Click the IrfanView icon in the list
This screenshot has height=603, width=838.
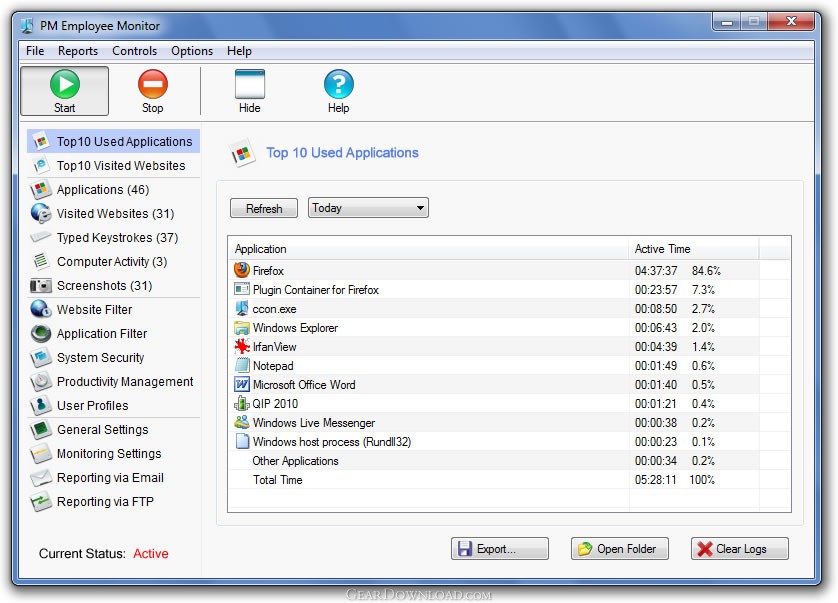[242, 346]
